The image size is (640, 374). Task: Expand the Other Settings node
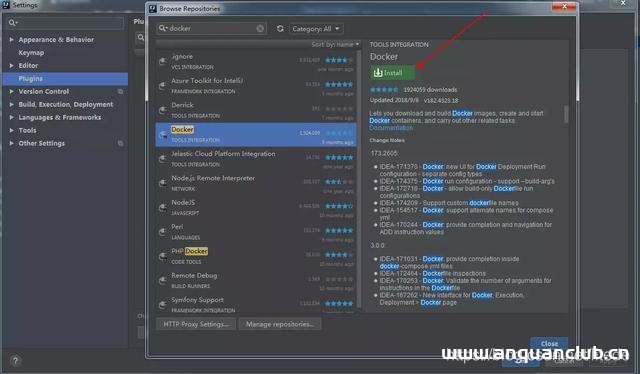[x=11, y=143]
